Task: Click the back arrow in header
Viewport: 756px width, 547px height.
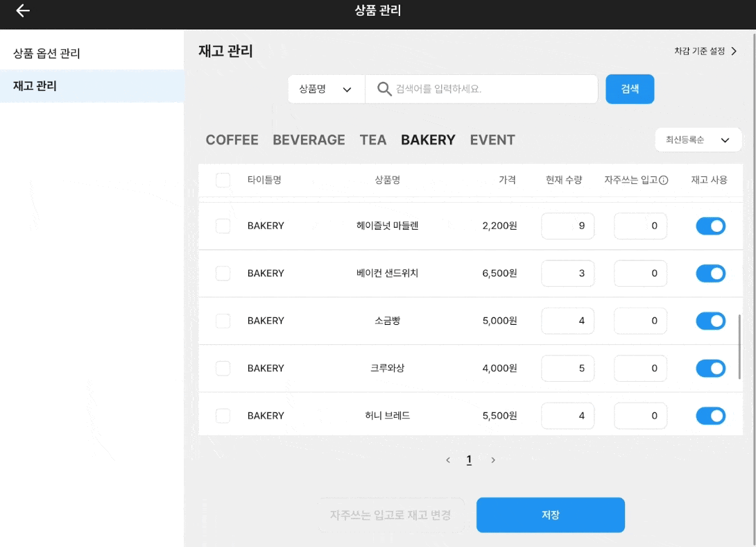Action: (x=23, y=10)
